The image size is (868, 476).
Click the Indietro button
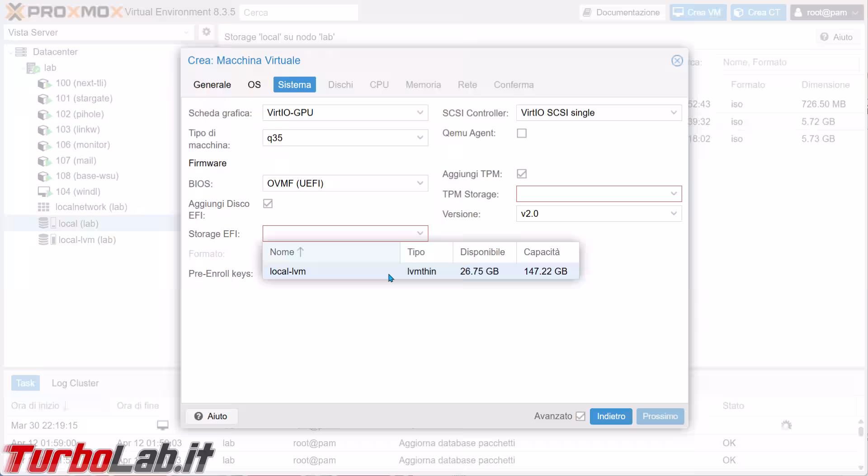611,416
